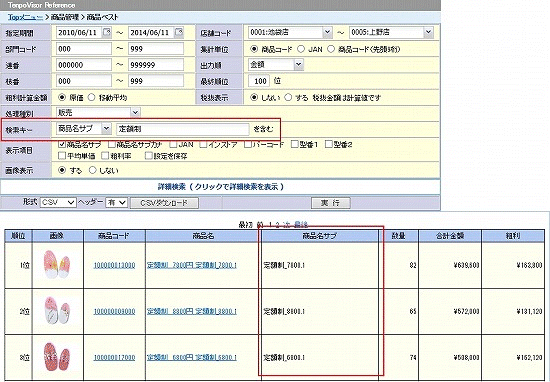Open product code link in rank 3 row
The height and width of the screenshot is (382, 550).
coord(114,358)
